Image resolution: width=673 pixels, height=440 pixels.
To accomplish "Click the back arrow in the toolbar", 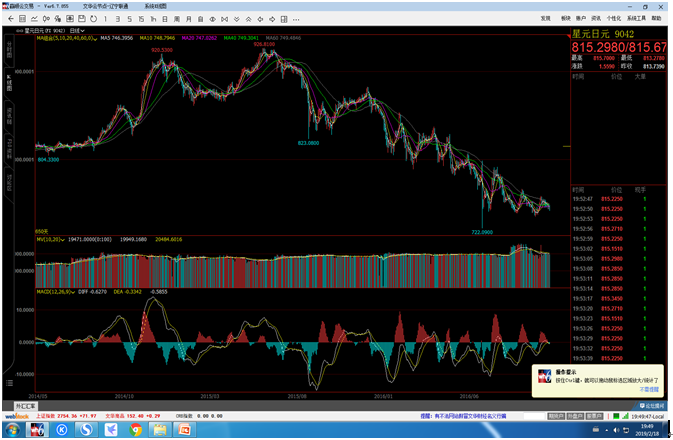I will point(9,18).
